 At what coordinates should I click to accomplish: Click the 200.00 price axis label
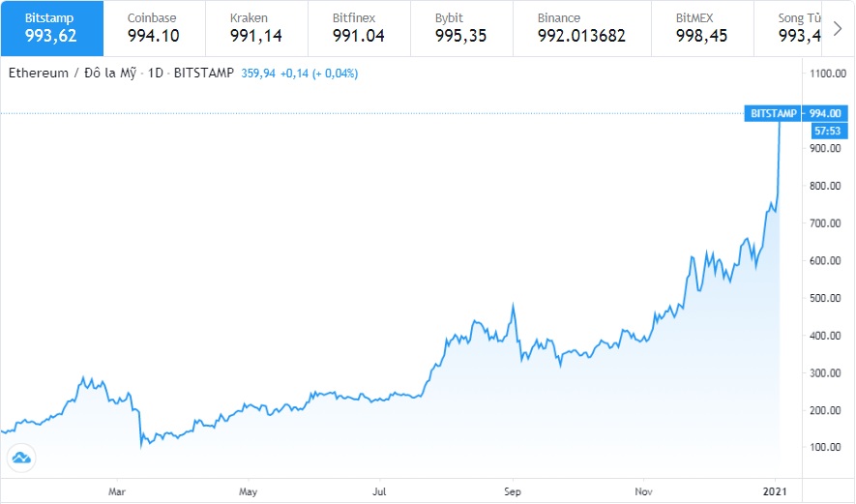pyautogui.click(x=825, y=410)
